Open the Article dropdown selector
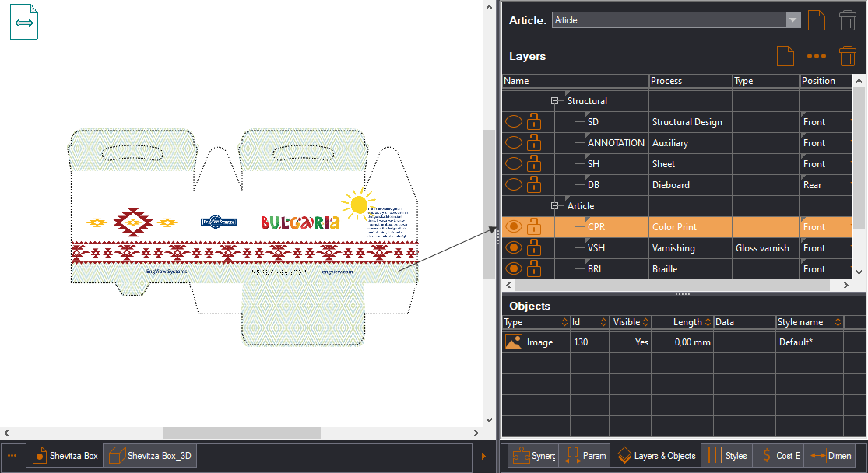Image resolution: width=868 pixels, height=473 pixels. (x=793, y=19)
